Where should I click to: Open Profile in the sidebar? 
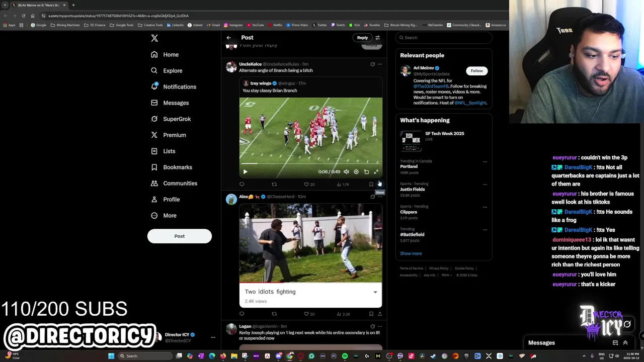pos(166,199)
